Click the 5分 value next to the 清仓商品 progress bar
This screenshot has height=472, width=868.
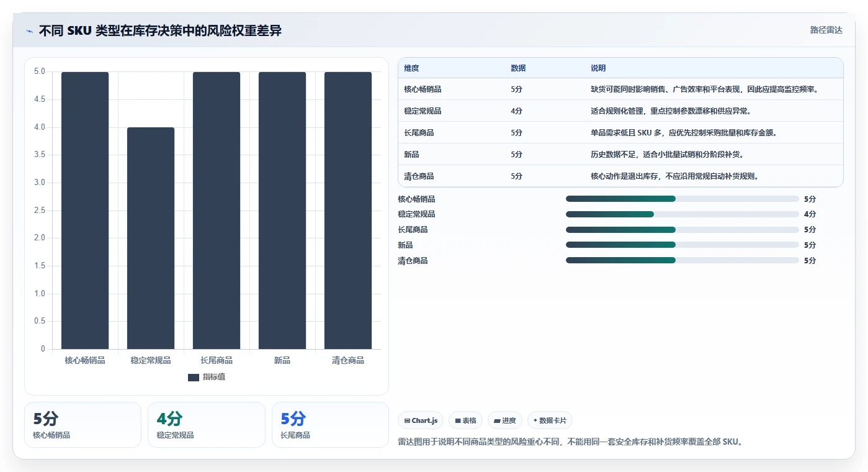click(810, 261)
